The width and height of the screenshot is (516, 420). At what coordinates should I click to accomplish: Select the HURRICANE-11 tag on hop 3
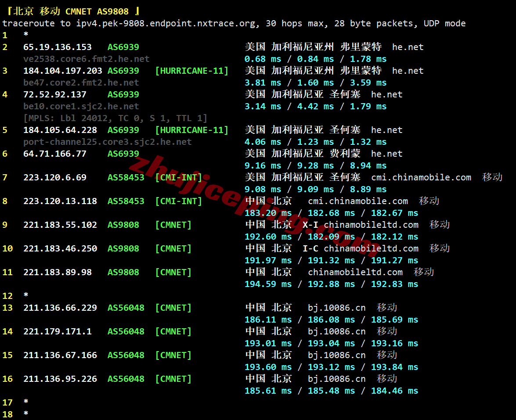point(192,71)
